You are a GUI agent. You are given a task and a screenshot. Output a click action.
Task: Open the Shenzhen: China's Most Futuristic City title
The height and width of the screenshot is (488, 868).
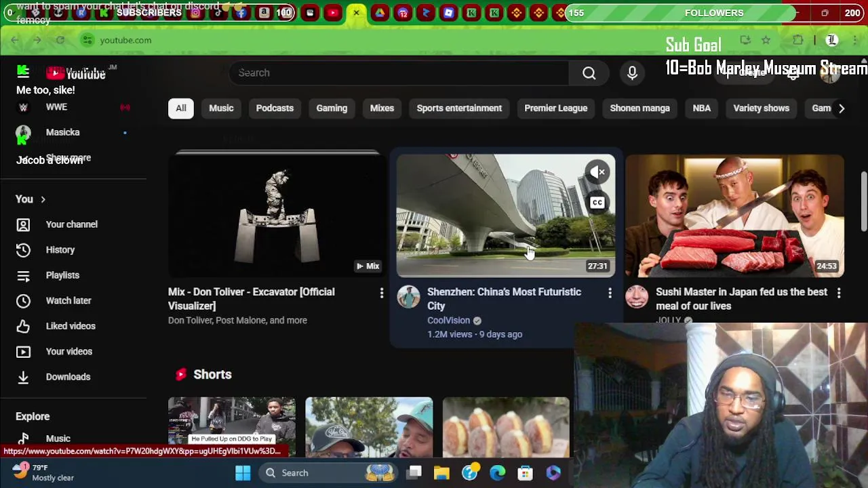504,299
